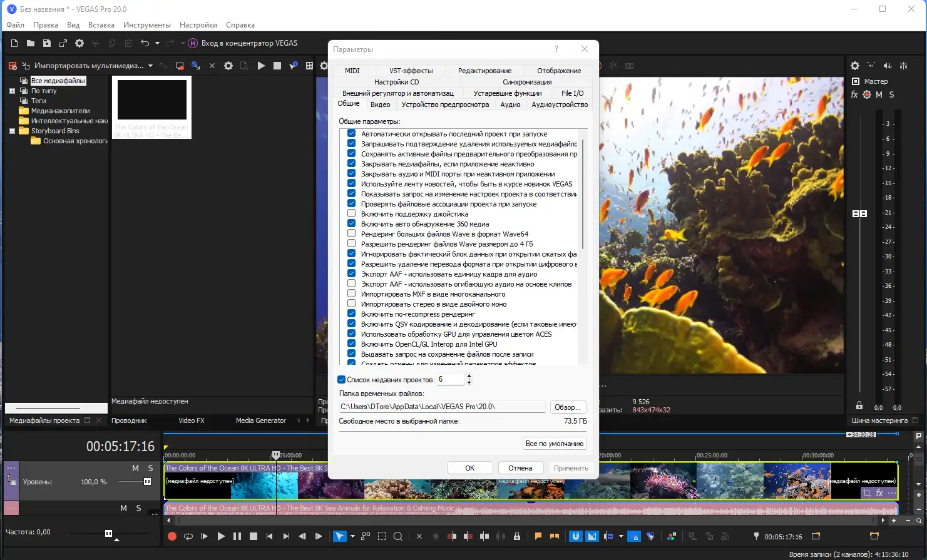927x560 pixels.
Task: Open the 'Инструменты' menu
Action: coord(147,25)
